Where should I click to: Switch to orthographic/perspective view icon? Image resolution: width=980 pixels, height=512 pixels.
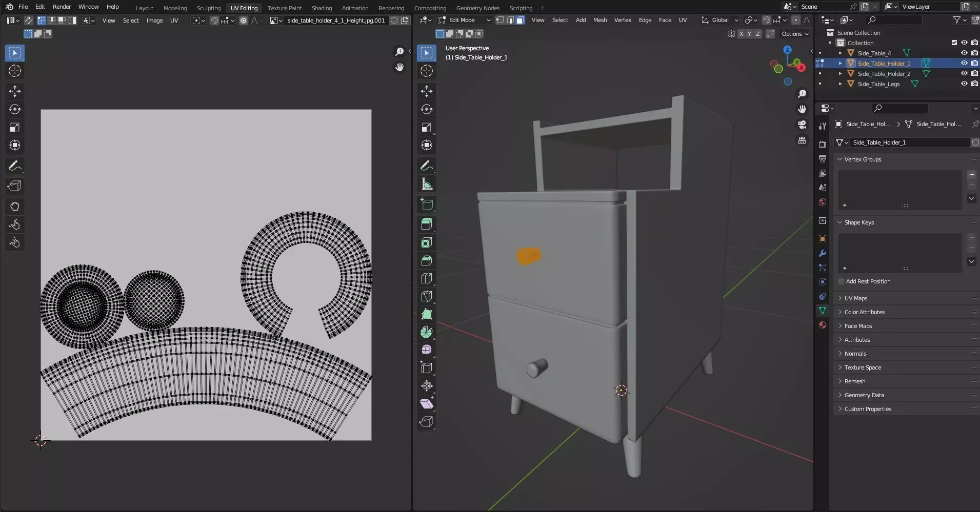pos(802,140)
